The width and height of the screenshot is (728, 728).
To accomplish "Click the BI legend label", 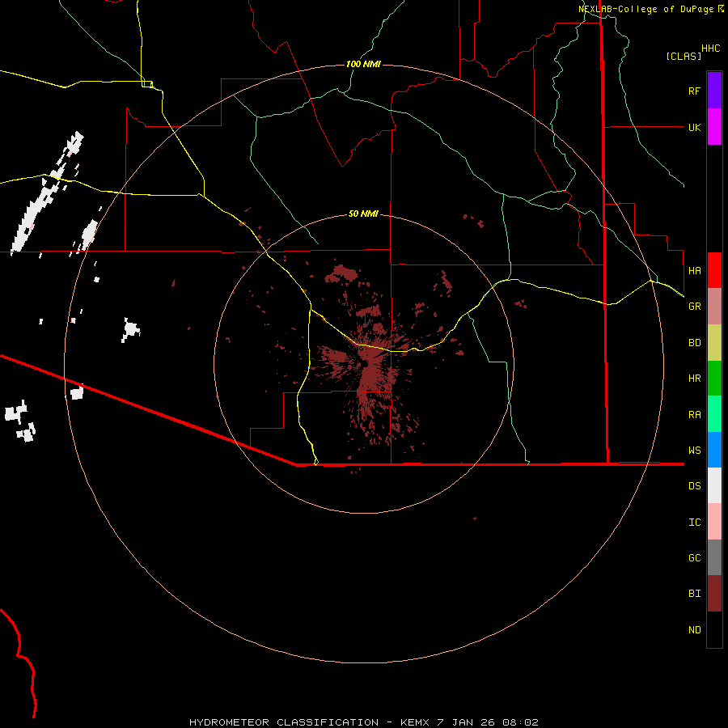I will 694,594.
